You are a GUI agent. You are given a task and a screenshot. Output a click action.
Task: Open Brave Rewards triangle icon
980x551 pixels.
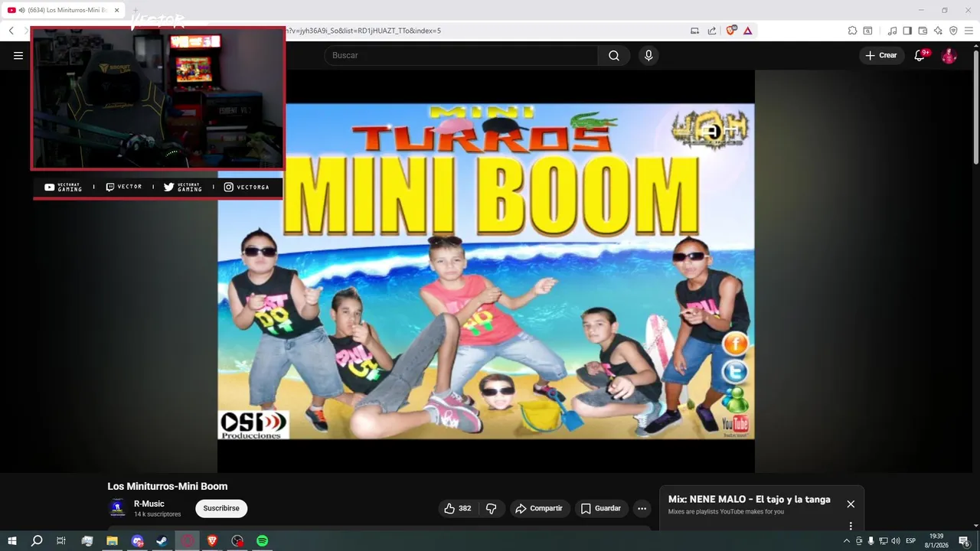coord(747,31)
